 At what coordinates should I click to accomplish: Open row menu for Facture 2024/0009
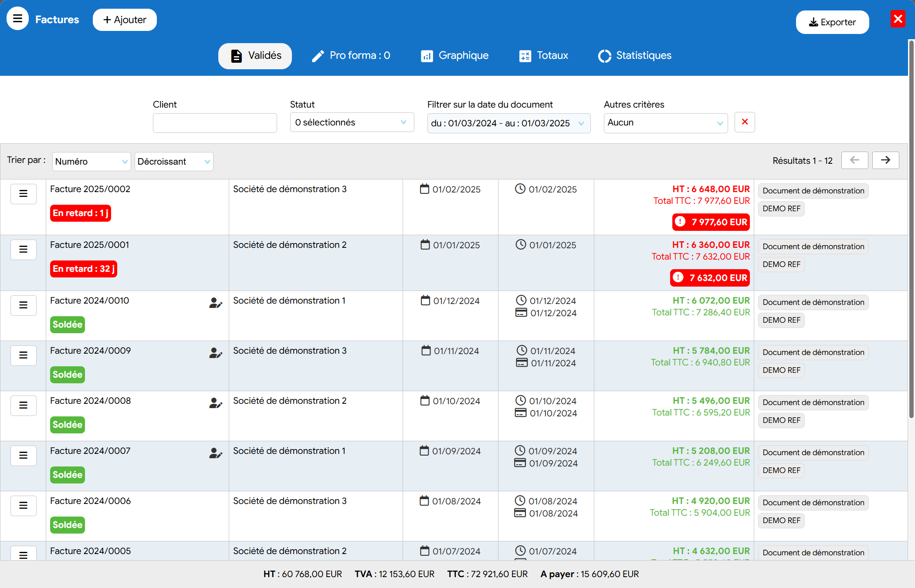tap(24, 355)
